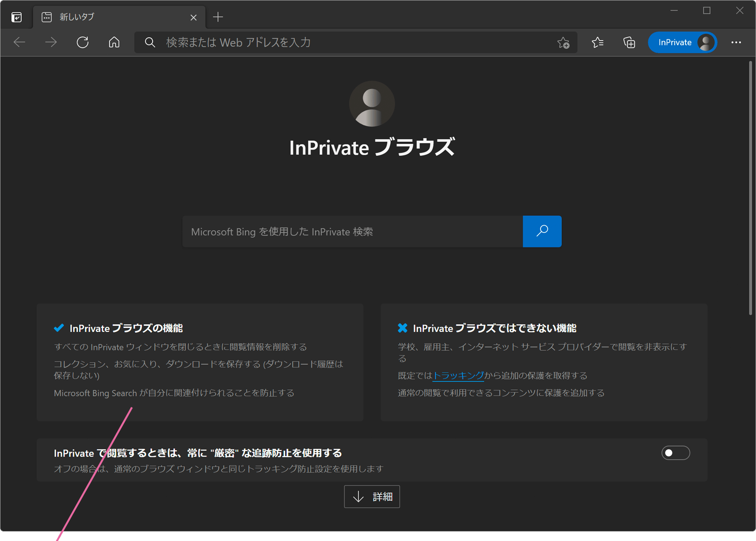Toggle strict tracking prevention switch
Viewport: 756px width, 541px height.
676,453
